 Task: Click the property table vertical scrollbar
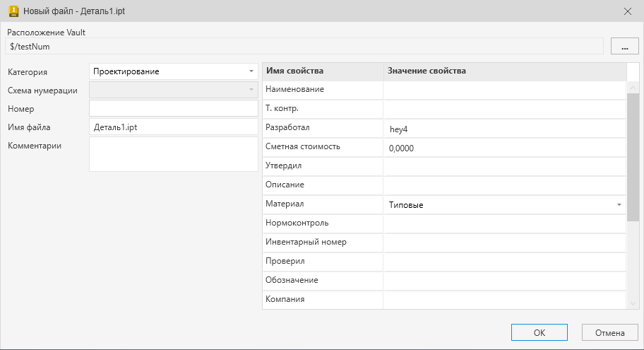633,156
